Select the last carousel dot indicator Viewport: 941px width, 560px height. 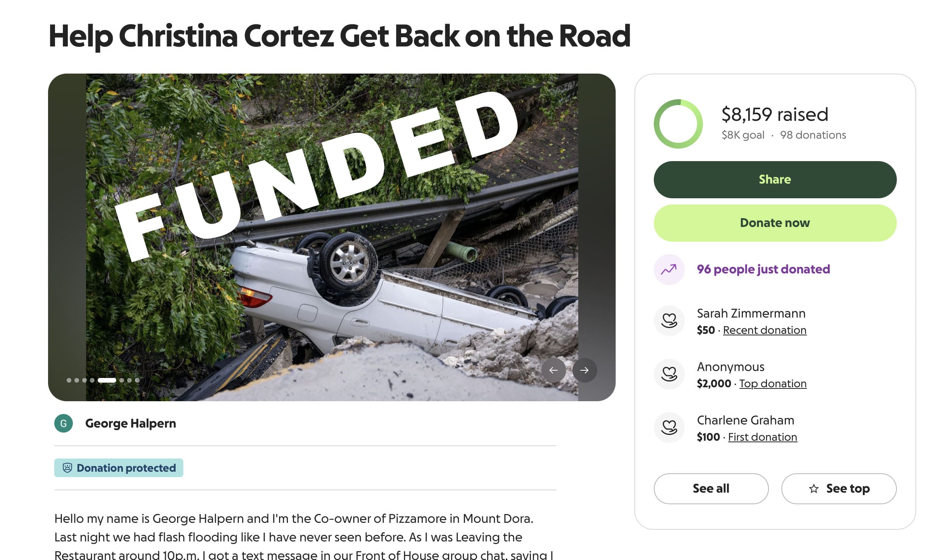(x=137, y=380)
